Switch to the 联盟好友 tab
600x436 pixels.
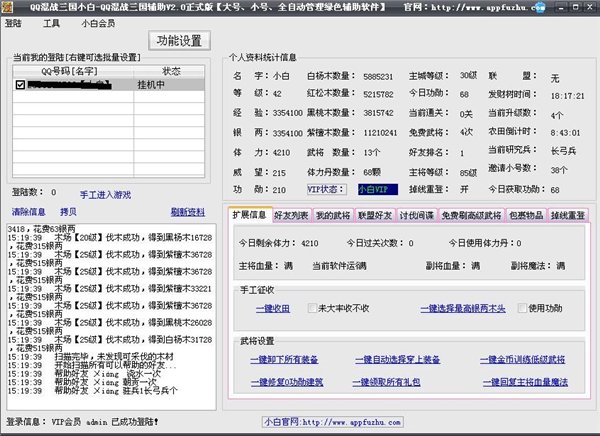(375, 216)
